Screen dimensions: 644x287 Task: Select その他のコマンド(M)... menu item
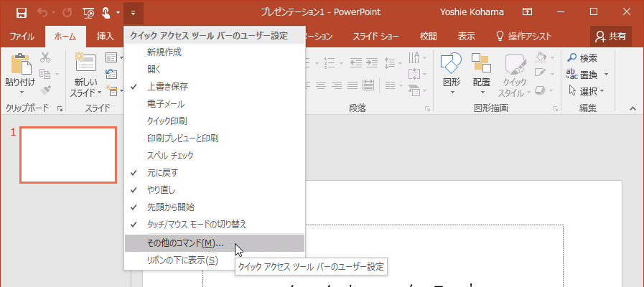215,243
